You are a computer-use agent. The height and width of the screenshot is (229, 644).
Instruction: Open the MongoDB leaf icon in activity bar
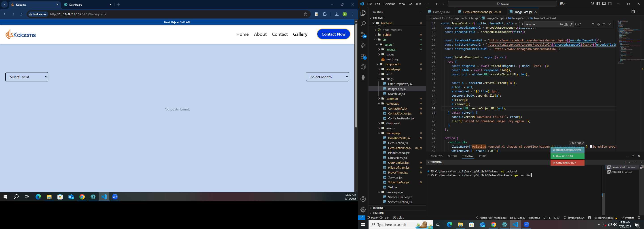[363, 78]
